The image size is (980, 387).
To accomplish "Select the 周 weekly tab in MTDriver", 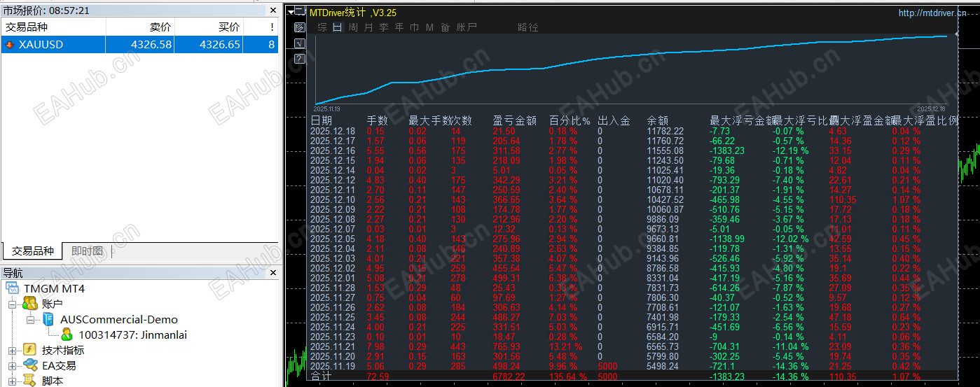I will pyautogui.click(x=353, y=27).
